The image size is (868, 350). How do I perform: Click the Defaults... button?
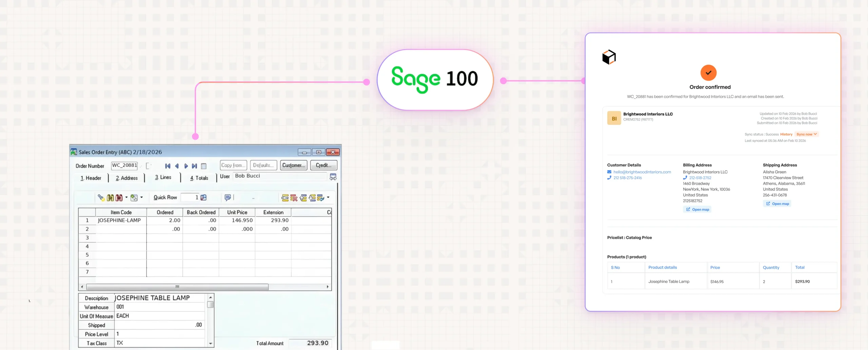click(263, 165)
